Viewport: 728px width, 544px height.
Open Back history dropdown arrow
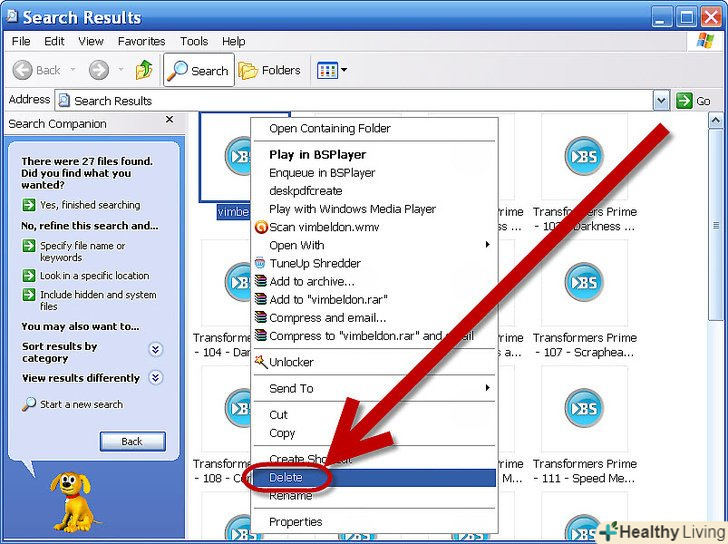[73, 70]
